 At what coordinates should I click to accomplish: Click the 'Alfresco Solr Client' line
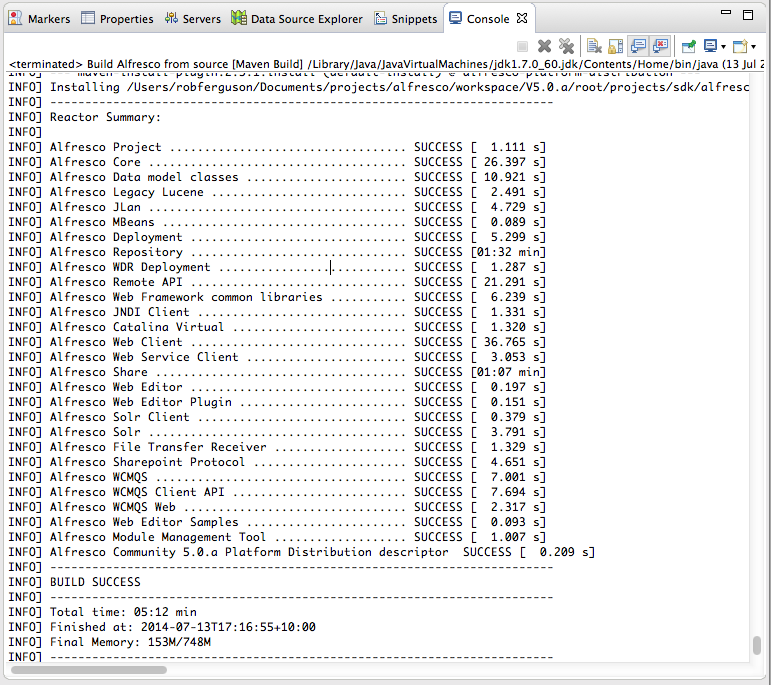coord(277,417)
